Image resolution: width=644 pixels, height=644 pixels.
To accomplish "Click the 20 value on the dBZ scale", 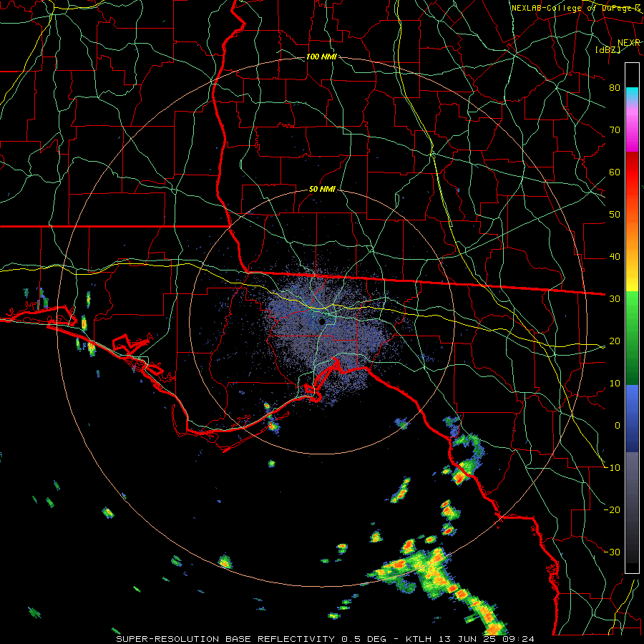I will (615, 341).
